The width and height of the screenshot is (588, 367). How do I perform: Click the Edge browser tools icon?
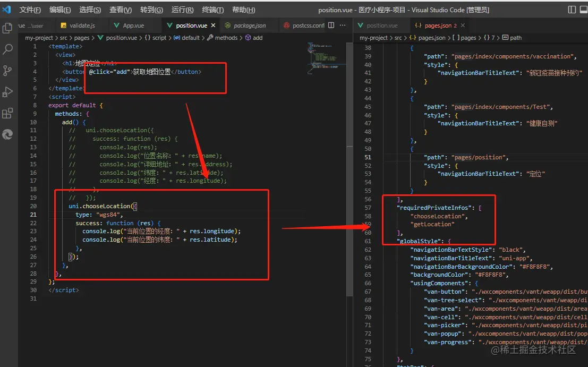[8, 135]
